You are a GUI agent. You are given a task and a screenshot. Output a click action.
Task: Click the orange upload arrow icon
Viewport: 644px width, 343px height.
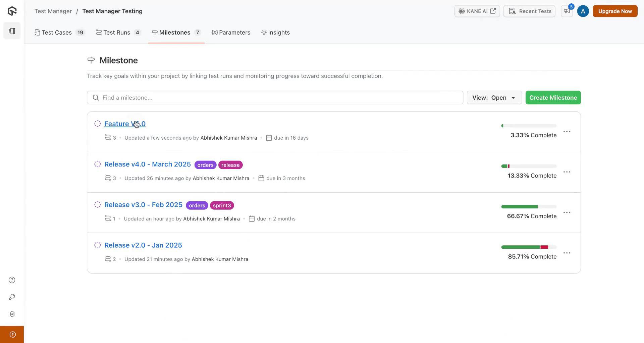[12, 334]
